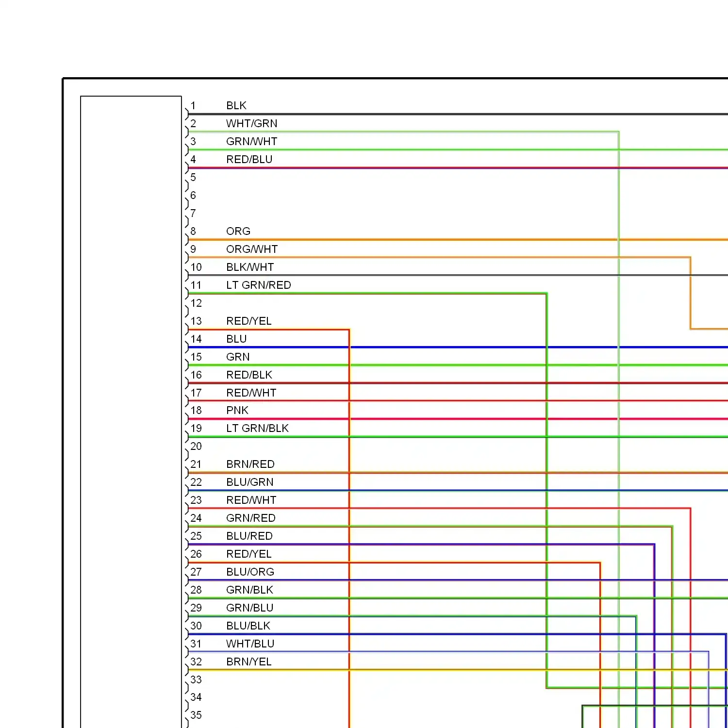This screenshot has width=728, height=728.
Task: Click the ORG/WHT label at pin 9
Action: pyautogui.click(x=251, y=249)
